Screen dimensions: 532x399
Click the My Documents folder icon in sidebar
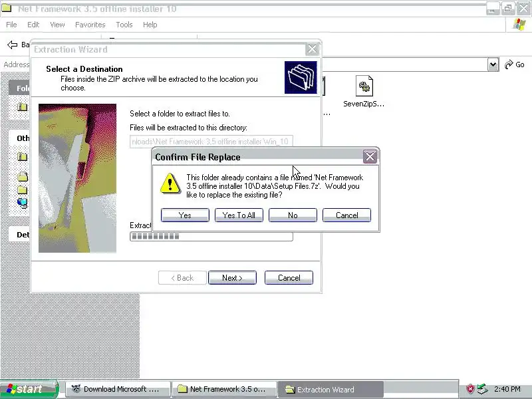(23, 176)
